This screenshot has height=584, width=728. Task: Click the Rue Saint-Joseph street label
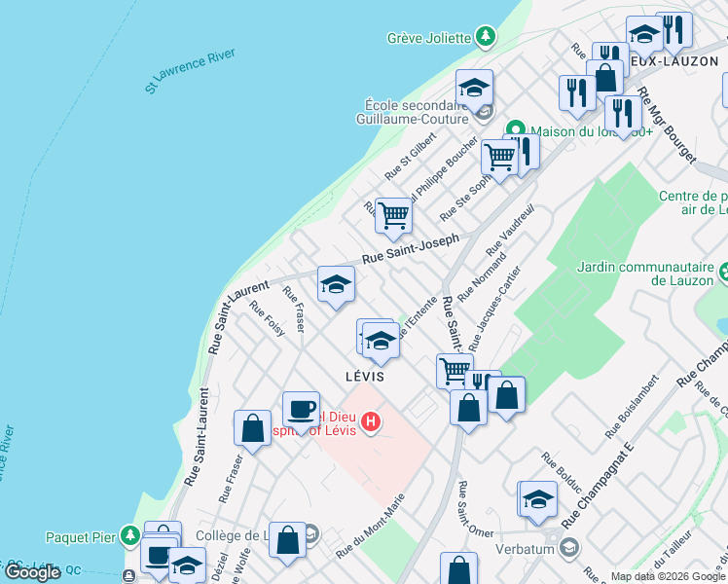(x=411, y=249)
